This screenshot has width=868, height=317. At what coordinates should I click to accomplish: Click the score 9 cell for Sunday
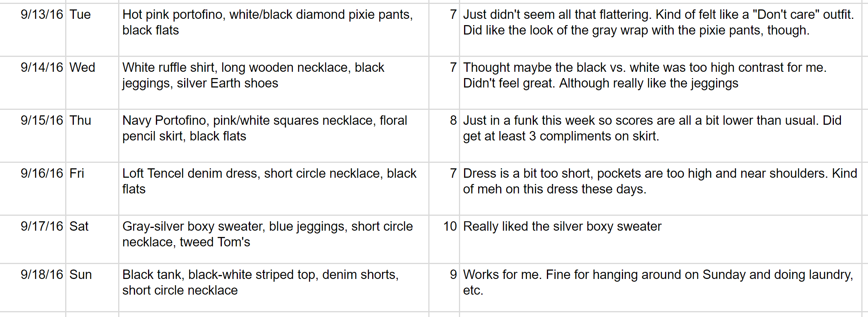(444, 288)
